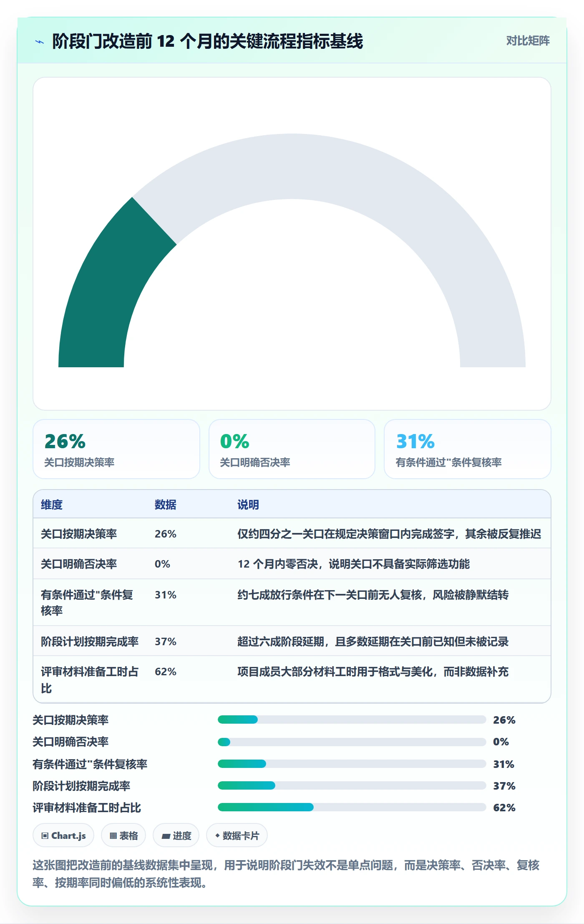Click the 关口明确否决率 progress bar
Image resolution: width=584 pixels, height=924 pixels.
click(x=352, y=742)
